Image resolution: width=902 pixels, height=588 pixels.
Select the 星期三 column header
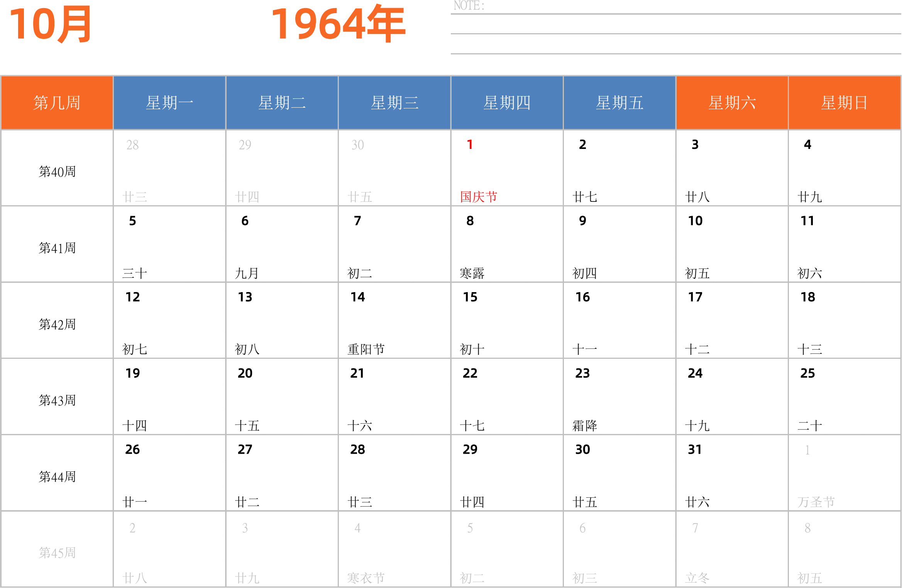coord(394,103)
